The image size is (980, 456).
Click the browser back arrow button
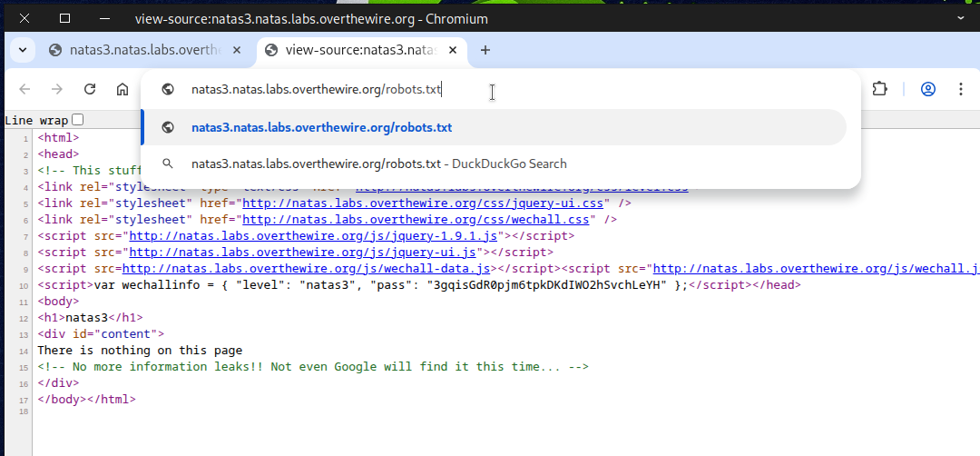click(x=24, y=89)
